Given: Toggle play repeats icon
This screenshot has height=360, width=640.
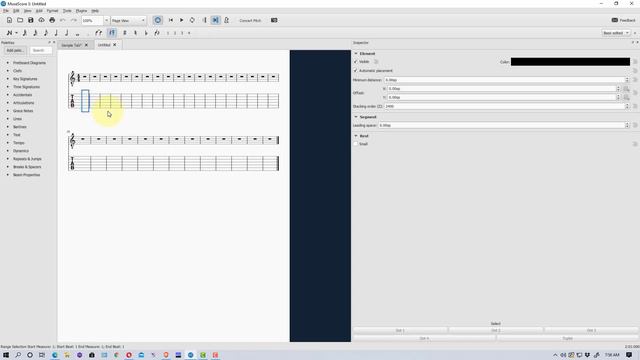Looking at the screenshot, I should point(204,20).
